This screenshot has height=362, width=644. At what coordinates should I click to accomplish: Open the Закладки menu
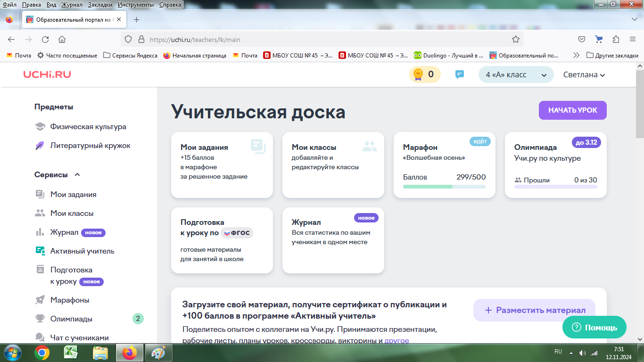pos(100,4)
